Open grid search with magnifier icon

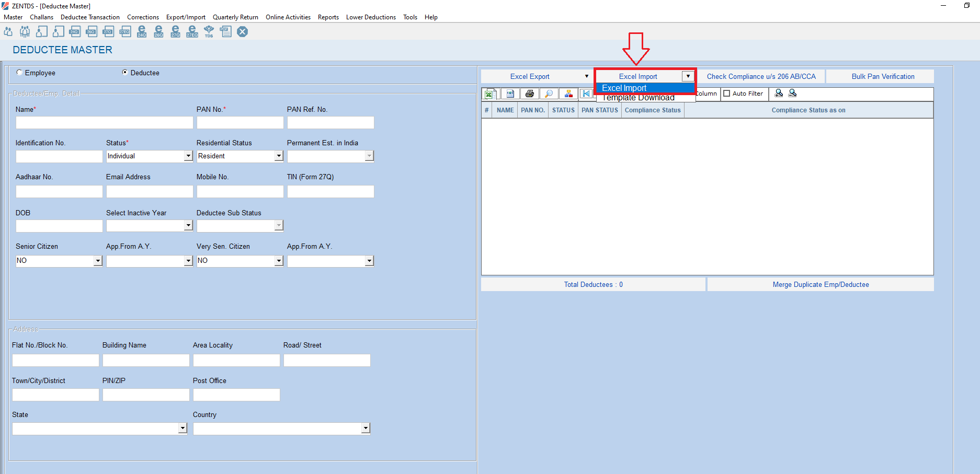tap(549, 94)
